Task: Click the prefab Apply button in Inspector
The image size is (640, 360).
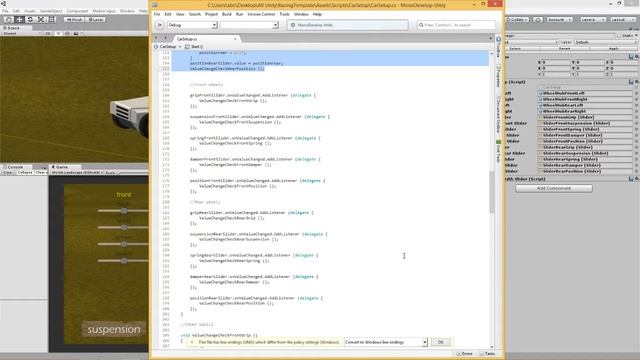Action: pyautogui.click(x=613, y=48)
